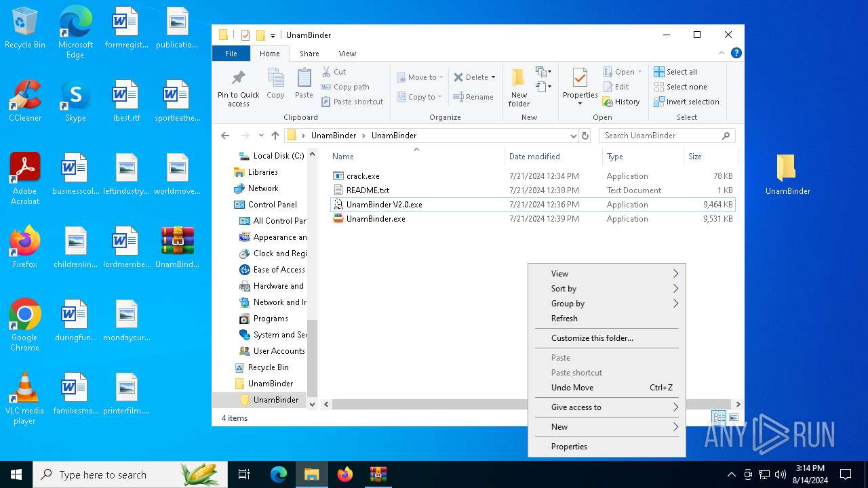868x488 pixels.
Task: Click the red Delete icon
Action: click(x=458, y=77)
